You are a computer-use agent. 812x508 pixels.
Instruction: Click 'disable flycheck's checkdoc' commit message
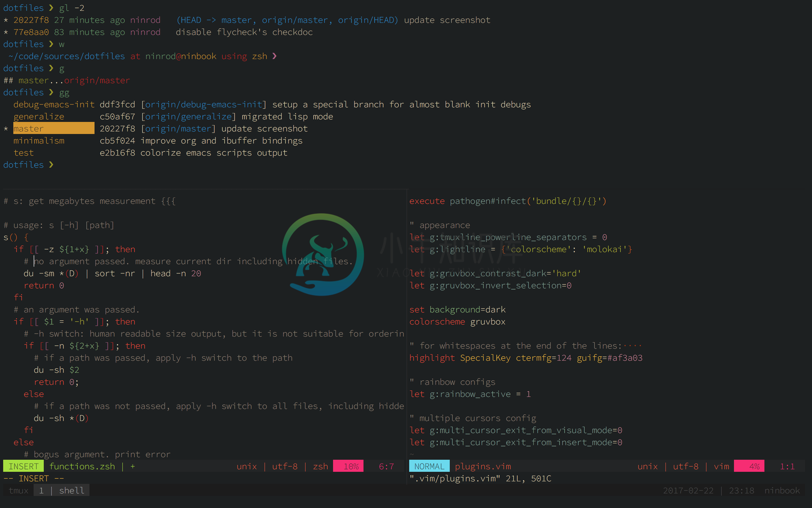tap(244, 32)
